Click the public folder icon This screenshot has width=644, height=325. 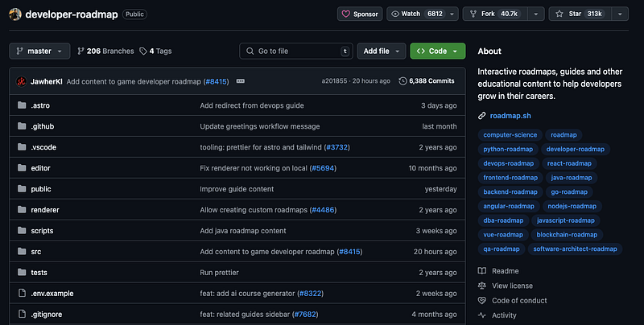22,189
